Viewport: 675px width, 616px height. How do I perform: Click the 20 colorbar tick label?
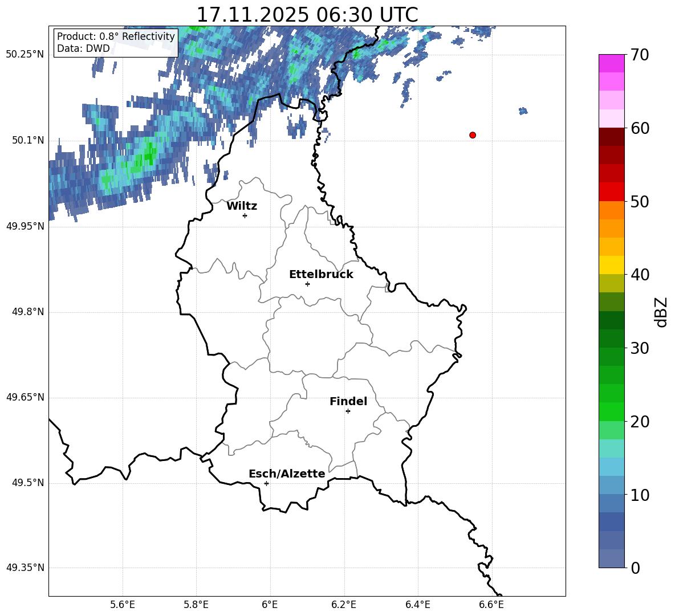coord(640,422)
